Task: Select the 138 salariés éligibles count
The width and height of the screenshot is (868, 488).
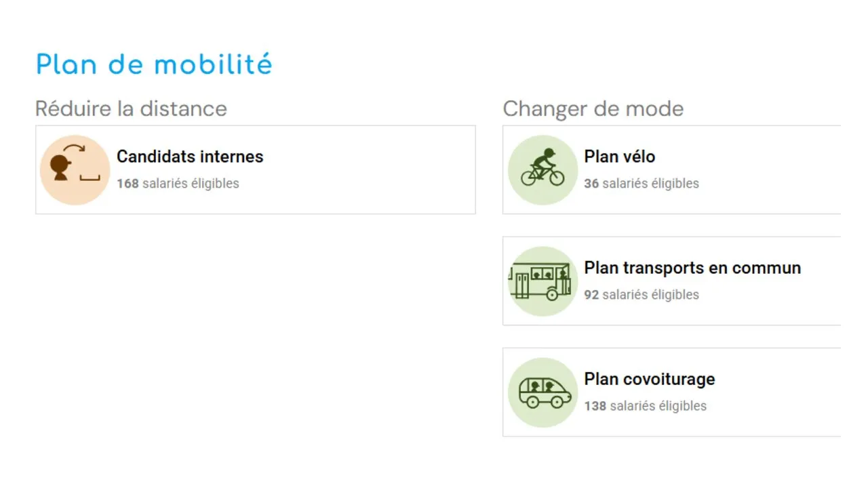Action: pyautogui.click(x=646, y=406)
